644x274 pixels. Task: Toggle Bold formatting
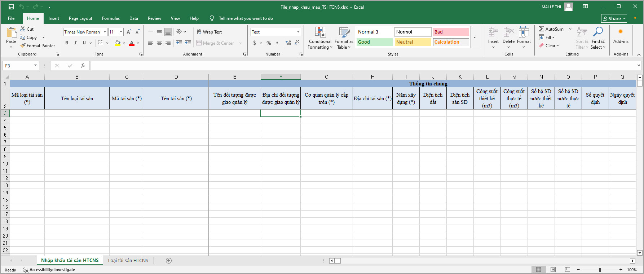[x=67, y=43]
